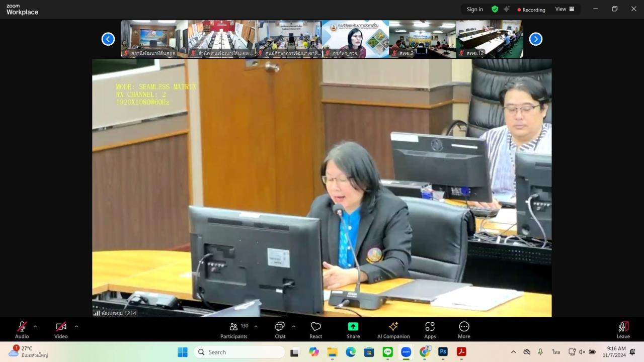Open the React heart menu

316,330
